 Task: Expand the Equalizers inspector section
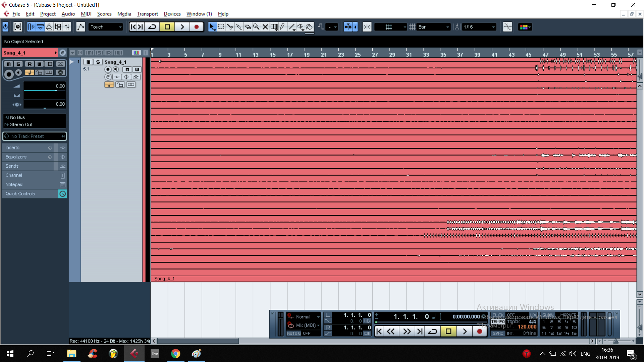point(16,157)
